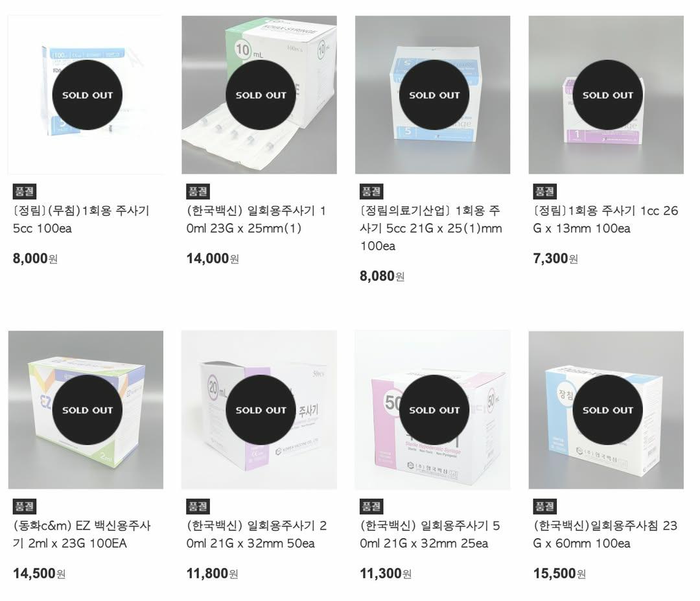700x601 pixels.
Task: Click the 품절 badge above the EZ 백신용주사기 title
Action: [x=24, y=506]
